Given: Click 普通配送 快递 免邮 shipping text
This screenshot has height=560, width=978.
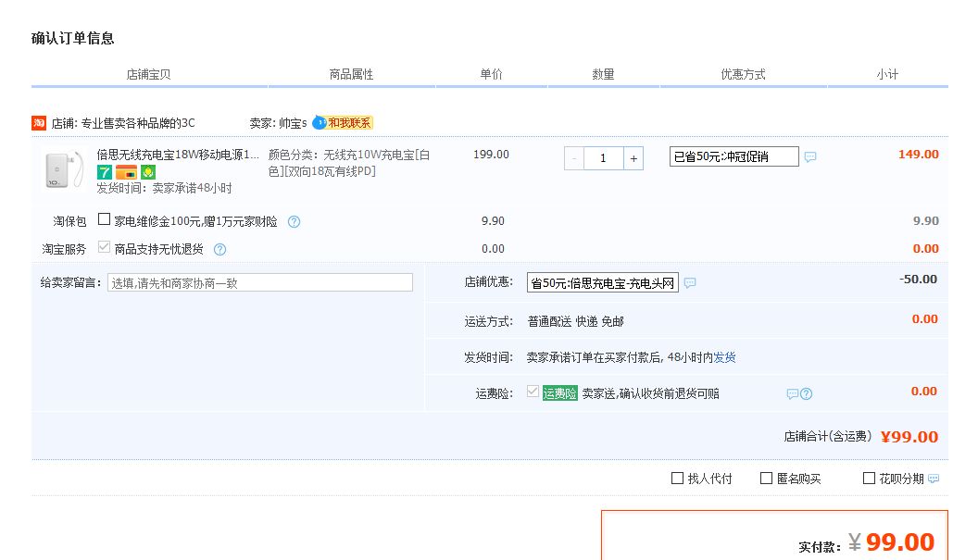Looking at the screenshot, I should (x=575, y=321).
